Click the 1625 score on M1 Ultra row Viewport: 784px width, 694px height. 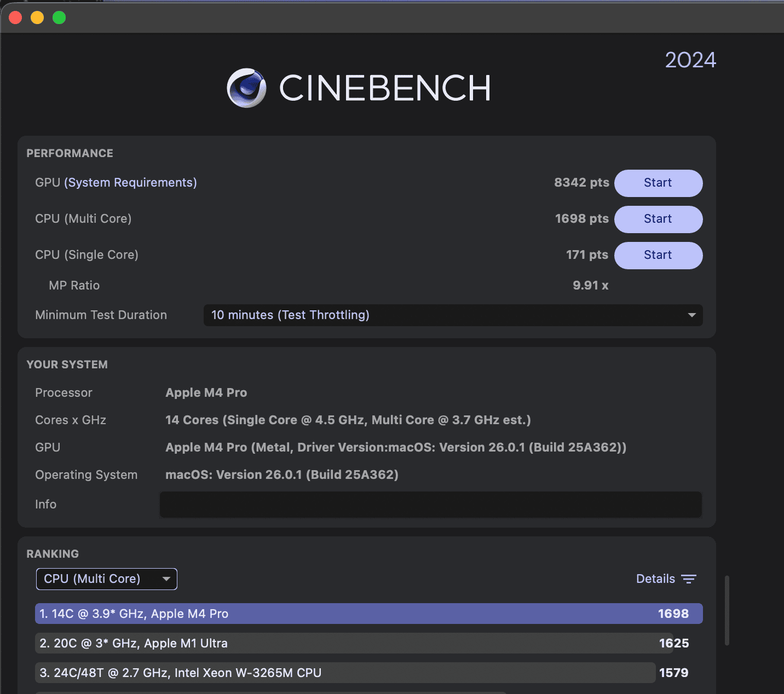coord(674,643)
